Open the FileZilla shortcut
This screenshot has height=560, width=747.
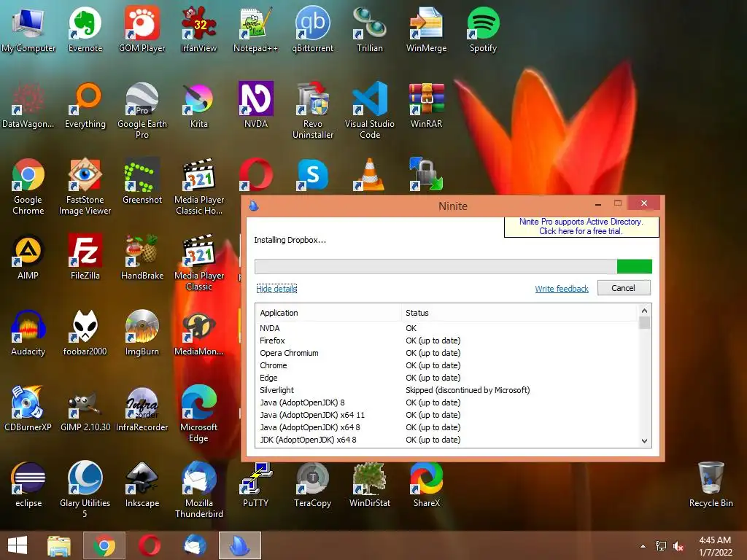coord(85,257)
